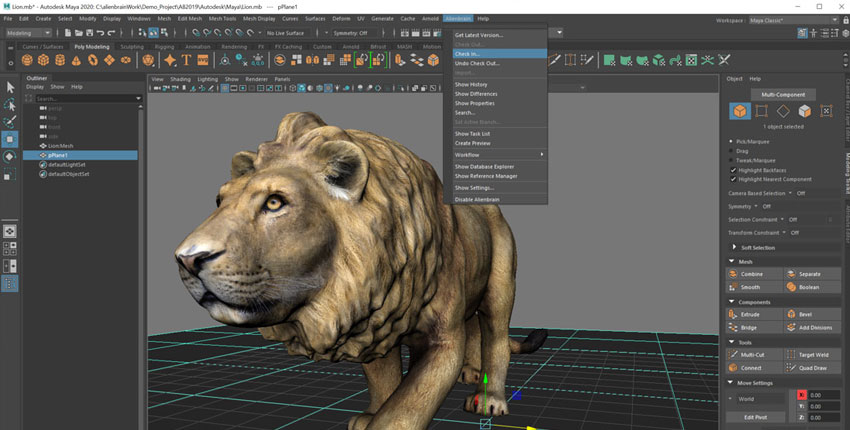The image size is (850, 430).
Task: Create a polygon cube from the shelf
Action: coord(43,60)
